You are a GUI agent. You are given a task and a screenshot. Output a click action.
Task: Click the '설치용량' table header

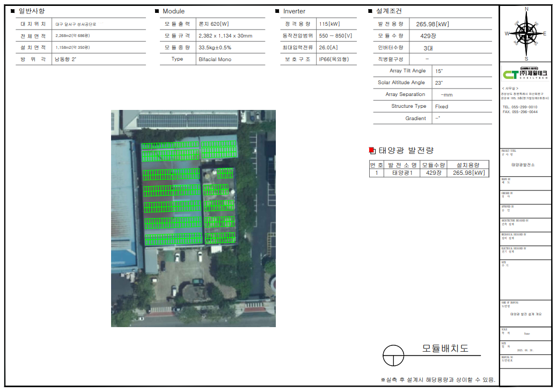(x=468, y=165)
